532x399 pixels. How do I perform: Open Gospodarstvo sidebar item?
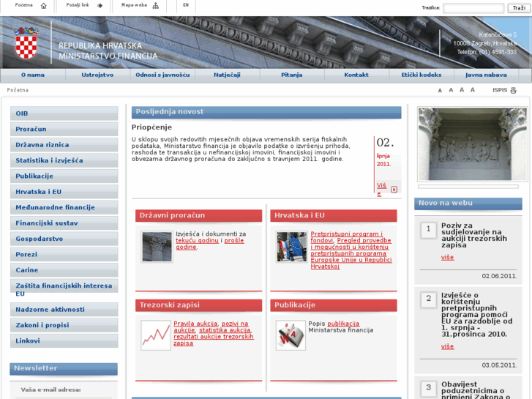point(64,239)
